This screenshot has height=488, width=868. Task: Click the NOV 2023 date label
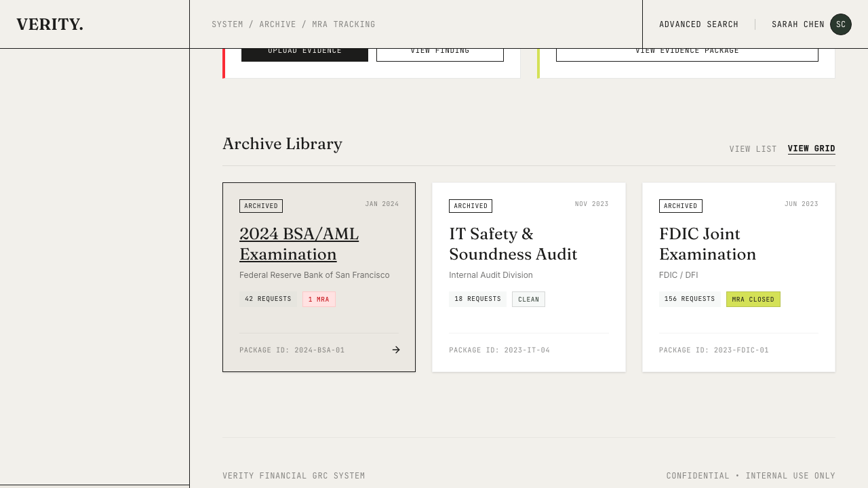click(x=592, y=204)
